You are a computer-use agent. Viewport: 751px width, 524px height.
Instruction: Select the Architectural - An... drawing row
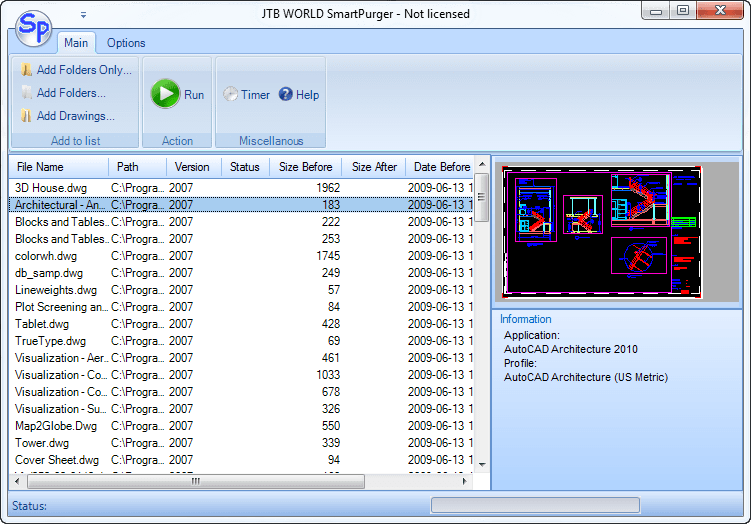(x=241, y=205)
